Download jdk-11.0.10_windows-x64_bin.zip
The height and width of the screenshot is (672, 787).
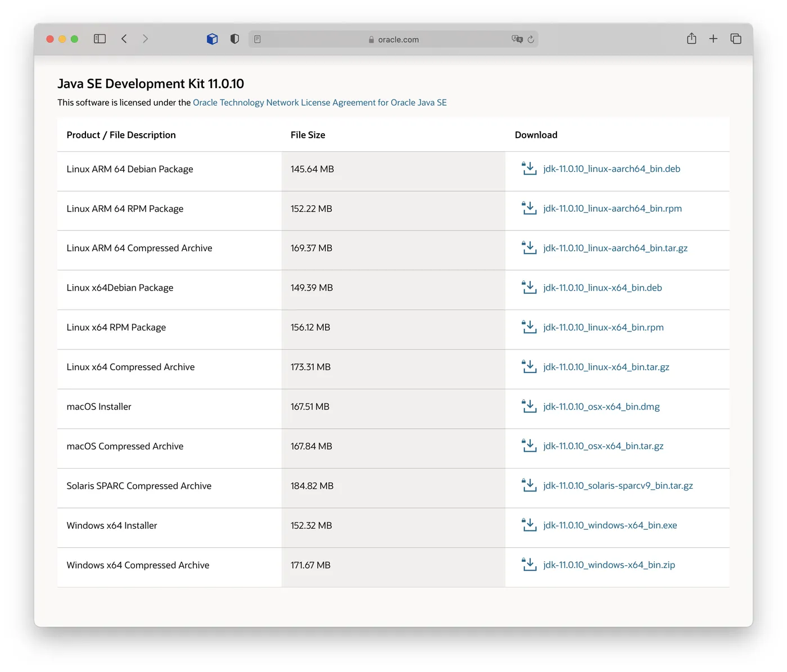tap(609, 565)
